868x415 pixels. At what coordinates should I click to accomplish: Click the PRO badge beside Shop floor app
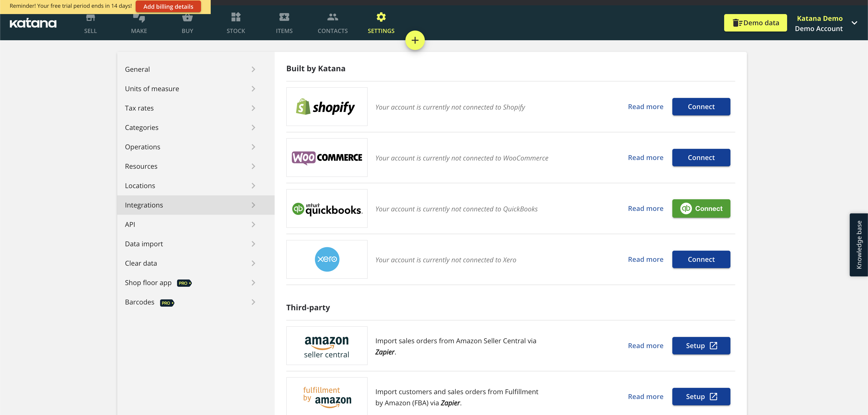184,283
